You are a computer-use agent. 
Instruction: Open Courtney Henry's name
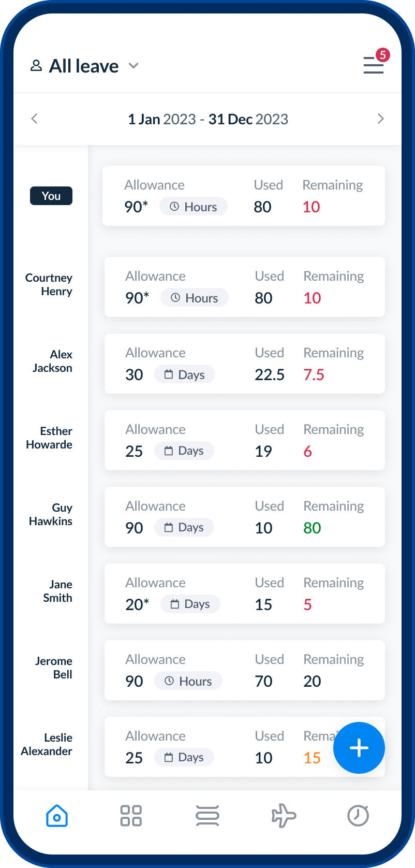49,285
